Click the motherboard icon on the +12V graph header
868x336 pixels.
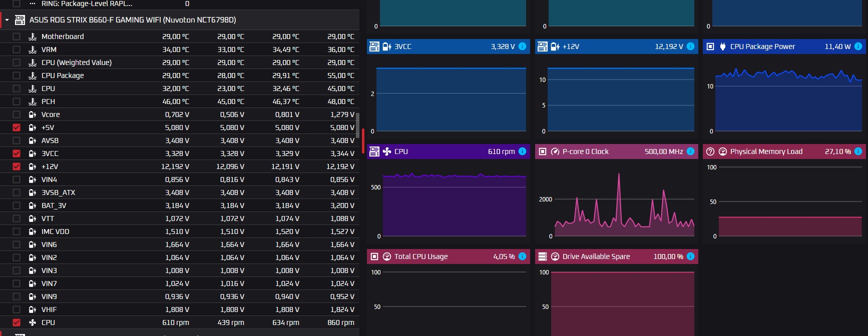543,46
